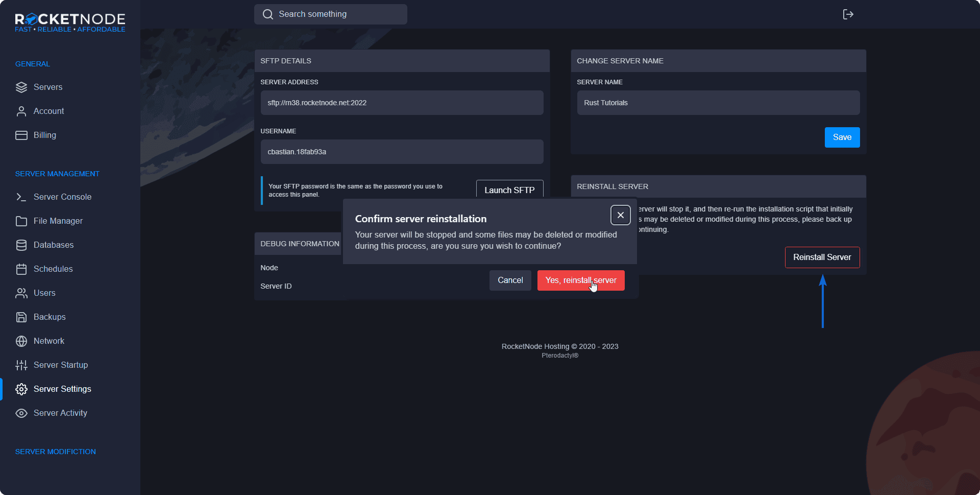Image resolution: width=980 pixels, height=495 pixels.
Task: Cancel the server reinstallation dialog
Action: tap(510, 280)
